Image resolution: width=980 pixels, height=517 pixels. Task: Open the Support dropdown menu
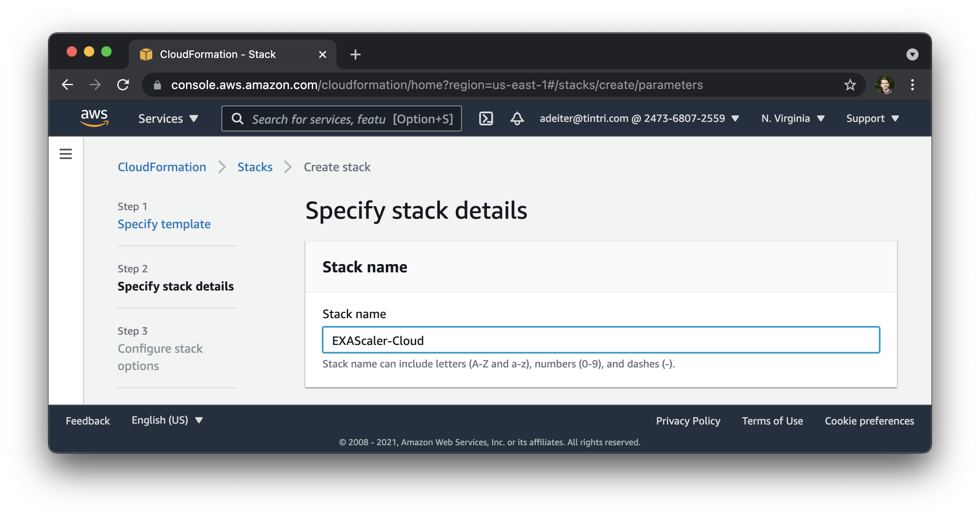click(872, 118)
